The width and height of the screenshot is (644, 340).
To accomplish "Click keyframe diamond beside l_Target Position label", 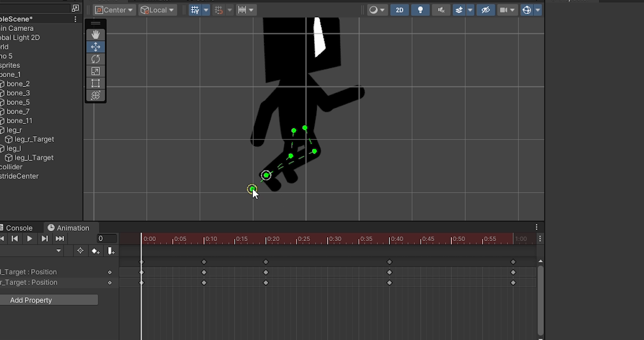I will click(110, 272).
